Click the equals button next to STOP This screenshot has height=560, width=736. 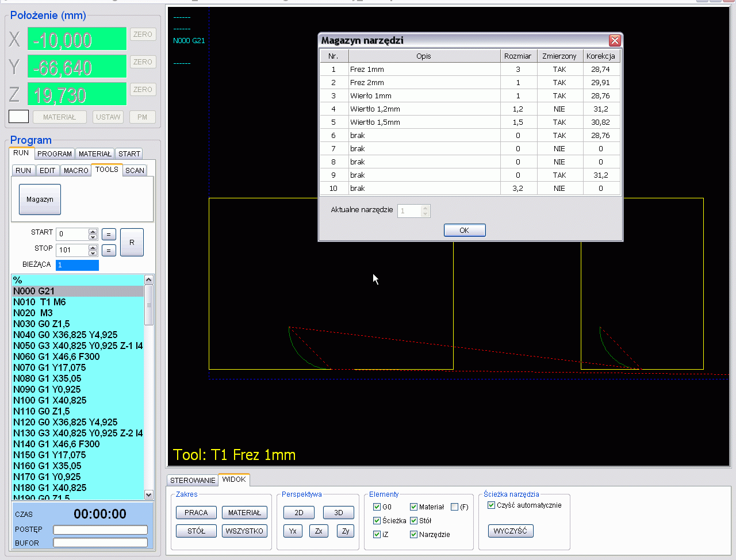[109, 250]
